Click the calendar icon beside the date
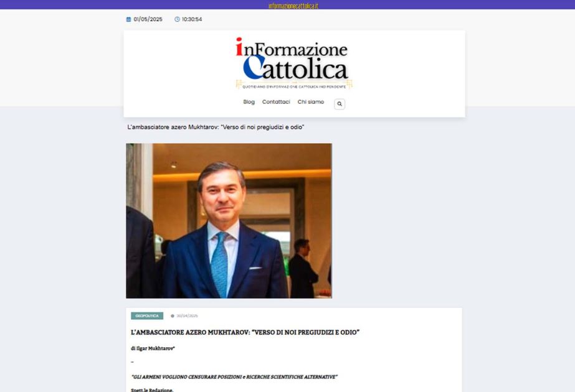This screenshot has width=575, height=392. [129, 19]
